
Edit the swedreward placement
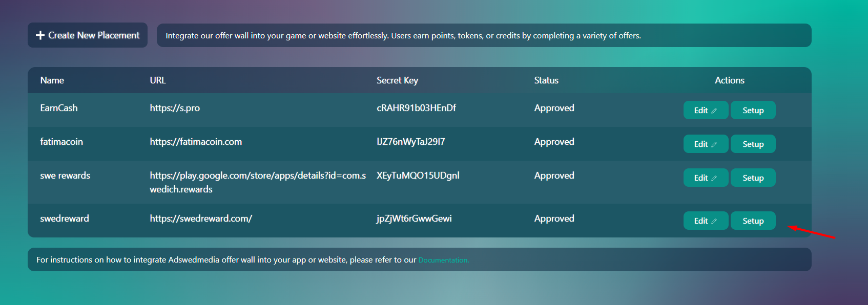pyautogui.click(x=705, y=221)
